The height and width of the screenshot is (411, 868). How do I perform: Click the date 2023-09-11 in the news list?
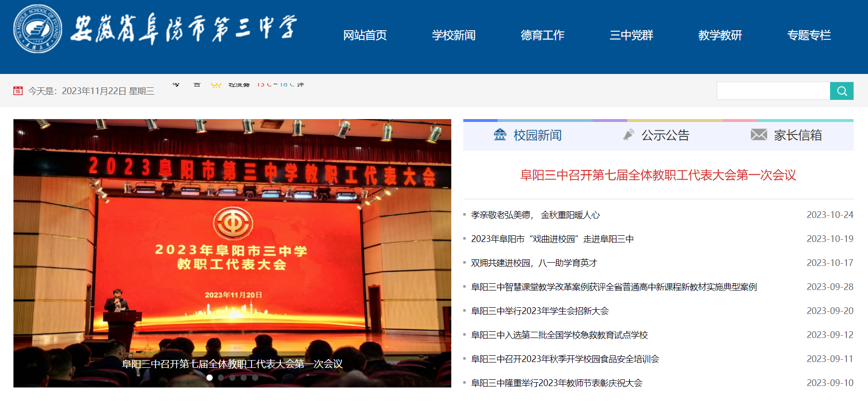[830, 359]
